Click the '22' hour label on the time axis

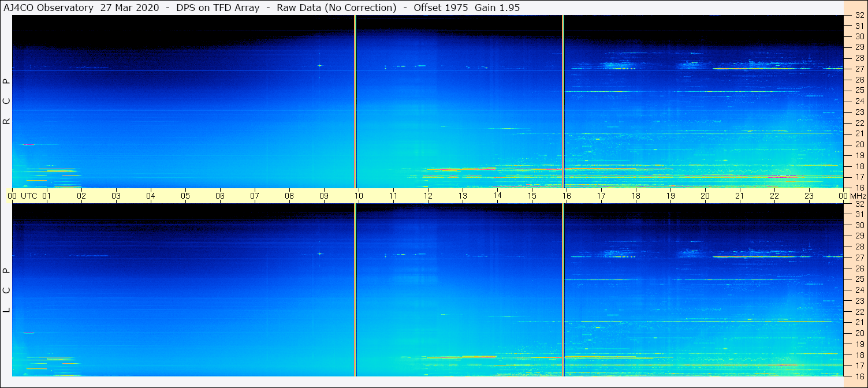[x=774, y=196]
